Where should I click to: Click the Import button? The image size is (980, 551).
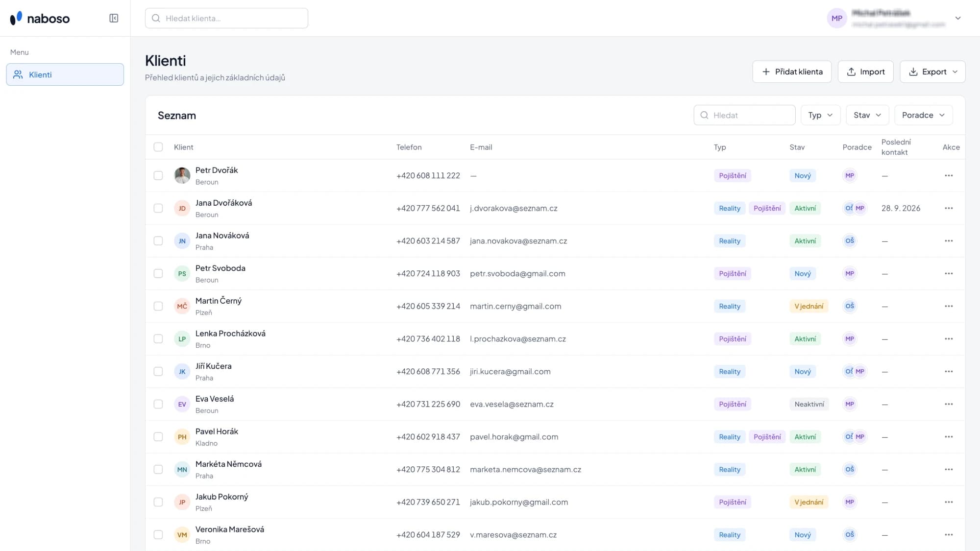866,72
